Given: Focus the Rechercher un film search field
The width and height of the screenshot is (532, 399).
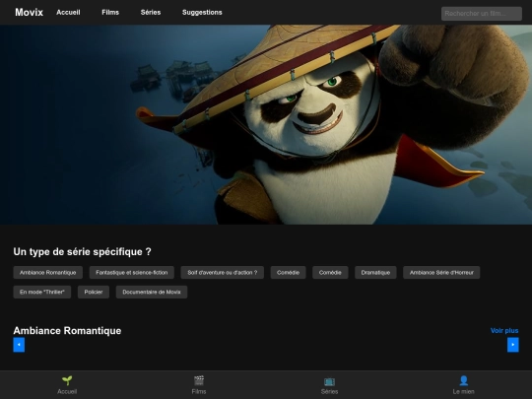Looking at the screenshot, I should pos(482,14).
